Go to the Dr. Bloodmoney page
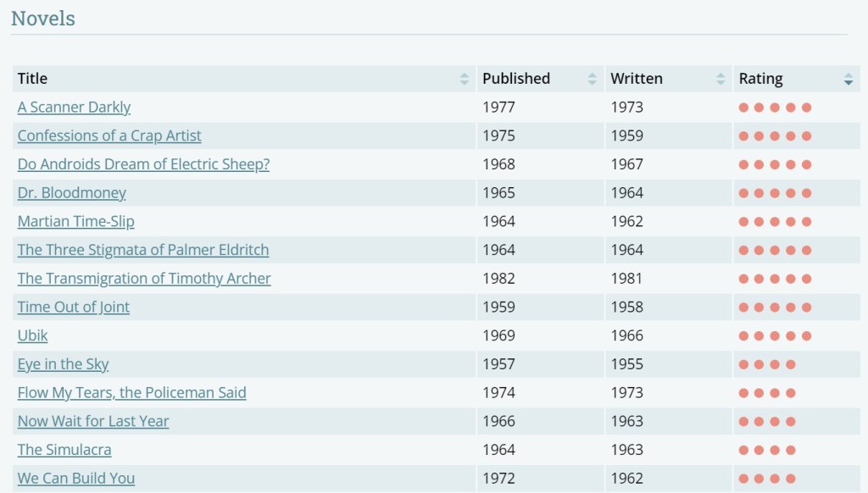The image size is (868, 493). pos(71,193)
